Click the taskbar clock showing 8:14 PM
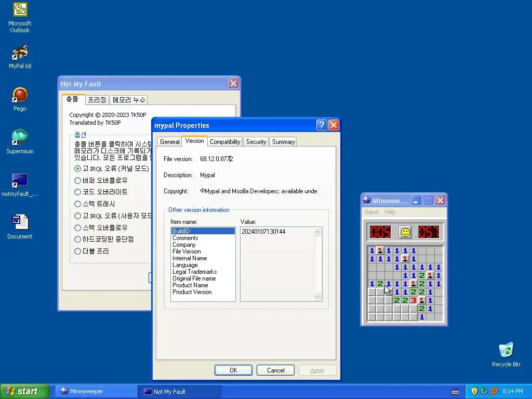 tap(513, 391)
